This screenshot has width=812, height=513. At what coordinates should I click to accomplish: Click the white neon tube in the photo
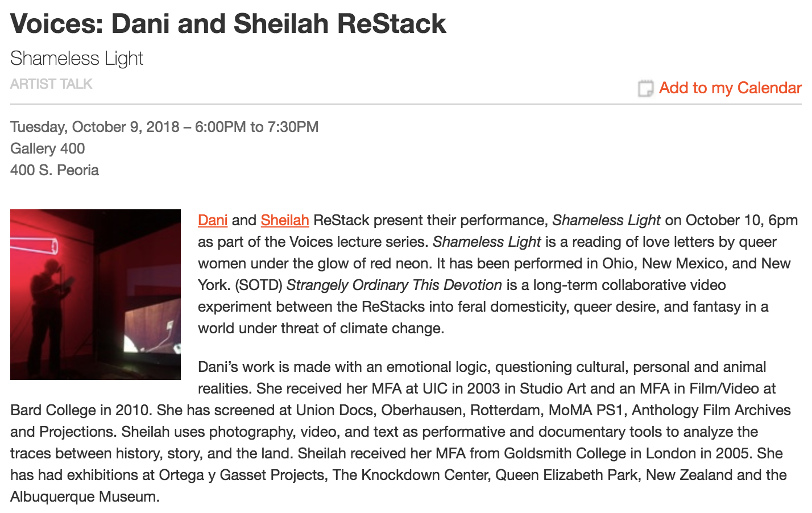(34, 245)
